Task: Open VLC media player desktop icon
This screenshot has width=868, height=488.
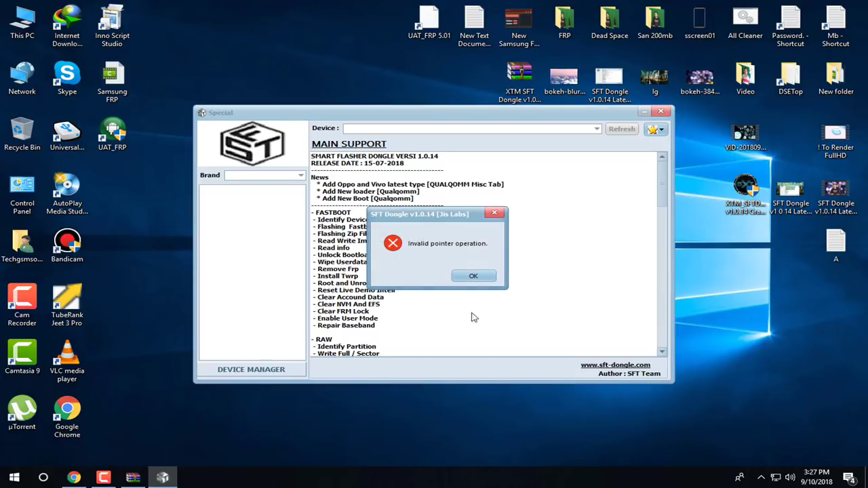Action: click(67, 361)
